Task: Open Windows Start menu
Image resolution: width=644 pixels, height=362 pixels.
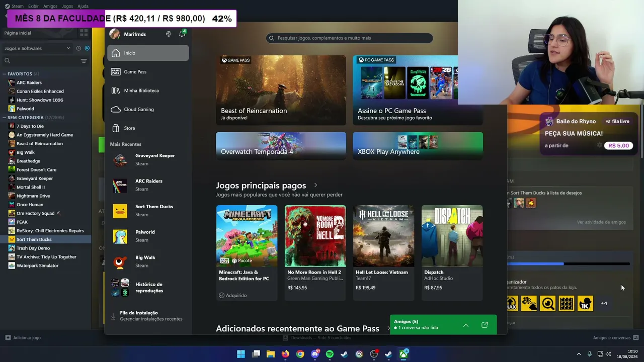Action: point(241,354)
